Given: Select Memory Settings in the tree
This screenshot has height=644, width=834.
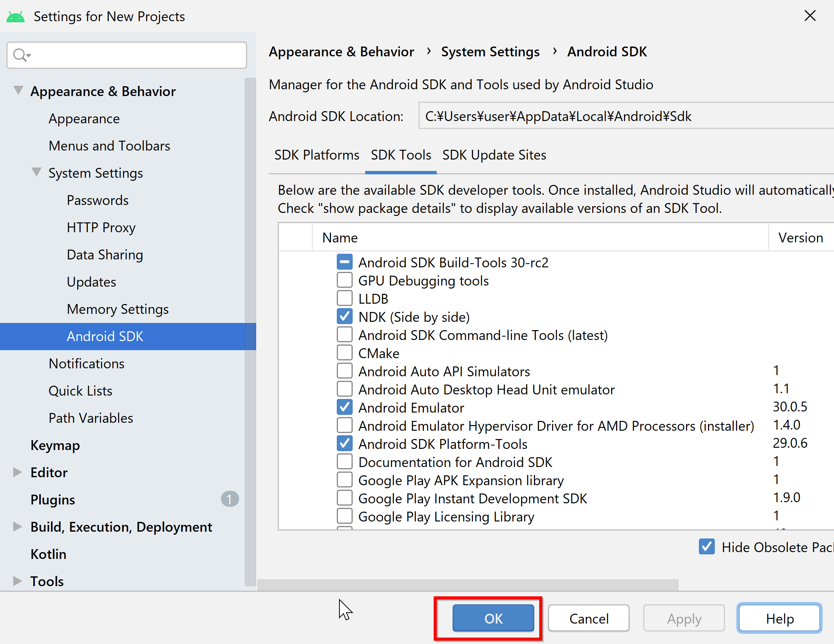Looking at the screenshot, I should pyautogui.click(x=118, y=309).
